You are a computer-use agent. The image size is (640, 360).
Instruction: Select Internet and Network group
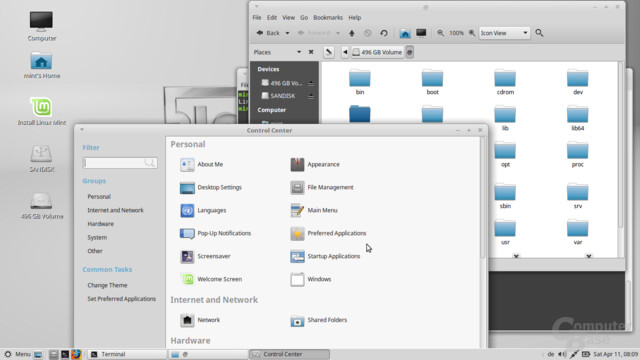point(116,210)
